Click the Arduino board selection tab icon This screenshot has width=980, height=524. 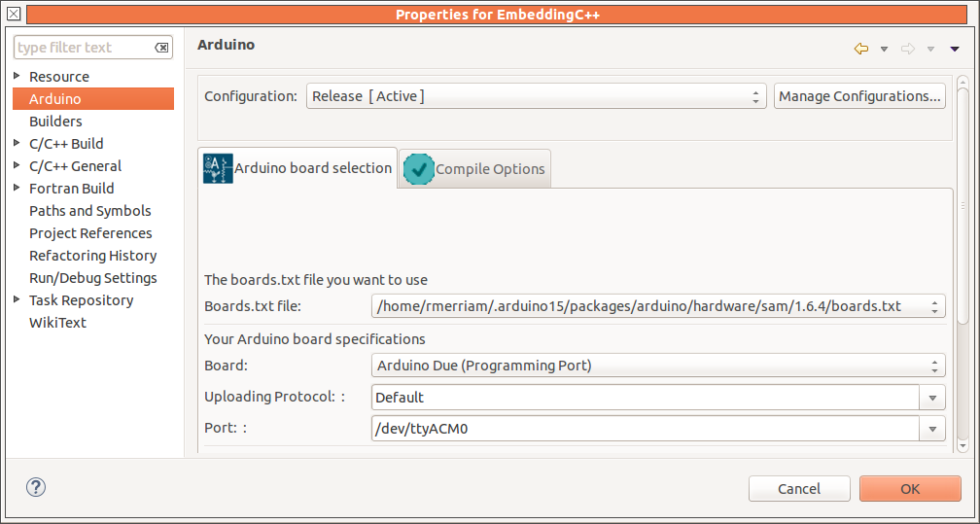(x=218, y=168)
